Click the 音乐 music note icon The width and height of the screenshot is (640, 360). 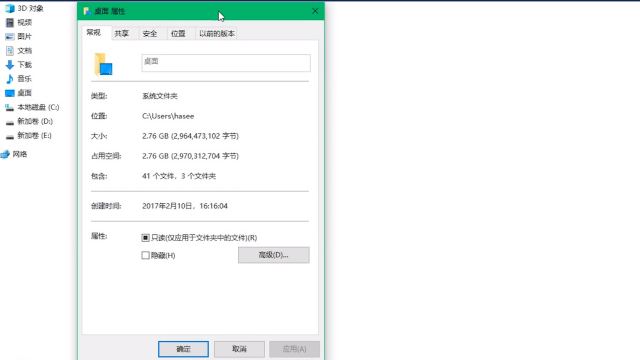(x=10, y=79)
